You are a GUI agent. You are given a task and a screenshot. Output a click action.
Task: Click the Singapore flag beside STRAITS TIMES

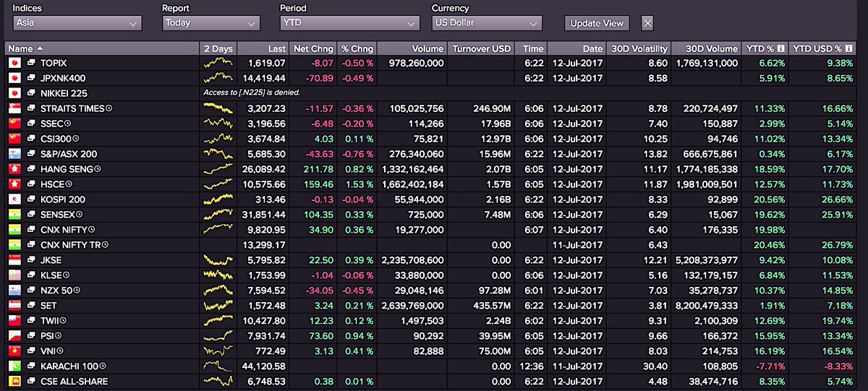14,108
